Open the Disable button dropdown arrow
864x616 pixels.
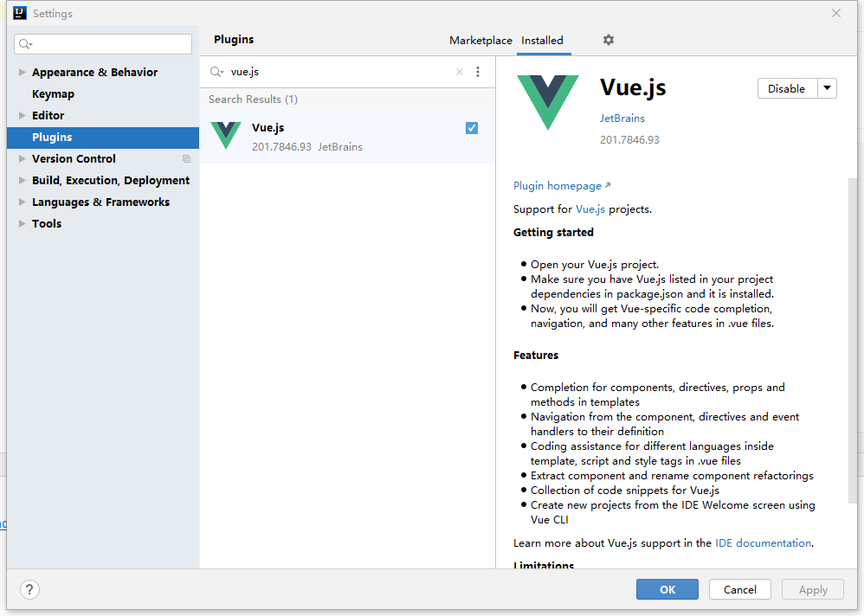click(827, 88)
